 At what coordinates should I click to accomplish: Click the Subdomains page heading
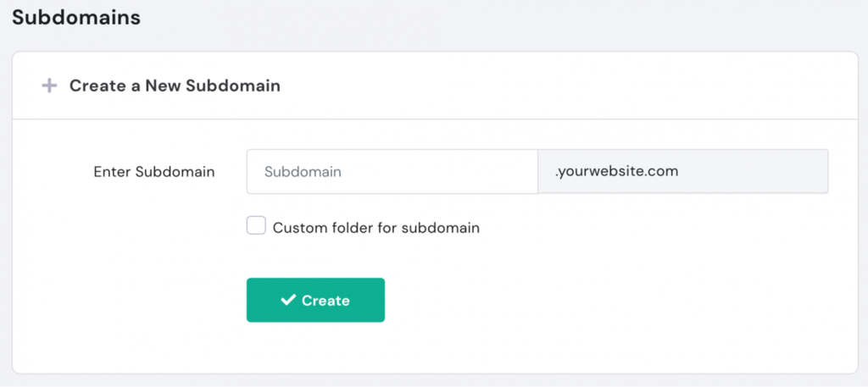76,18
